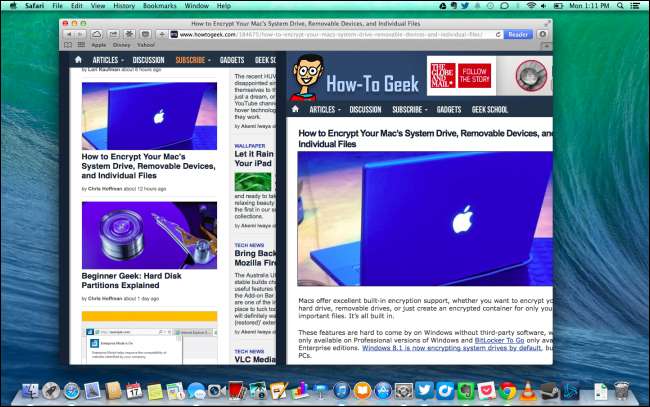Open new tab with plus button below toolbar
Viewport: 650px width, 407px height.
[x=548, y=46]
